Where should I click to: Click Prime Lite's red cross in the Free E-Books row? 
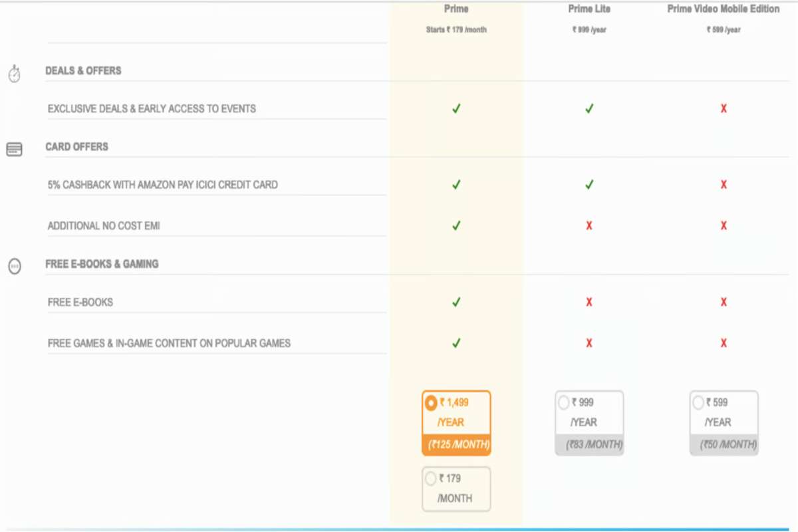point(589,302)
